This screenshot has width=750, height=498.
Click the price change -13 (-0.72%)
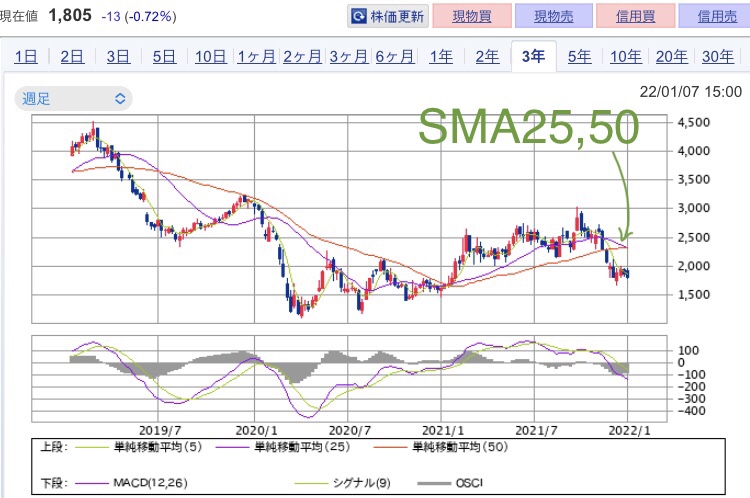pos(139,17)
